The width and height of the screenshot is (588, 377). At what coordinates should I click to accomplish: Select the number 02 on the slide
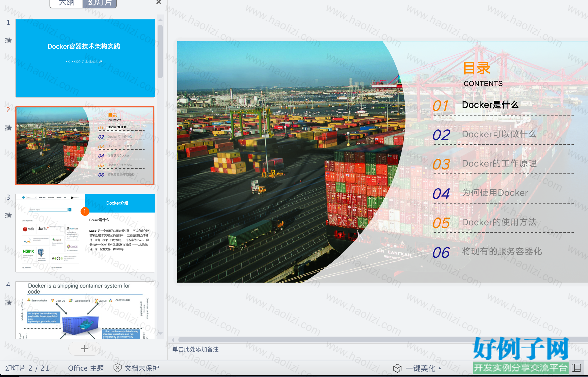(441, 135)
